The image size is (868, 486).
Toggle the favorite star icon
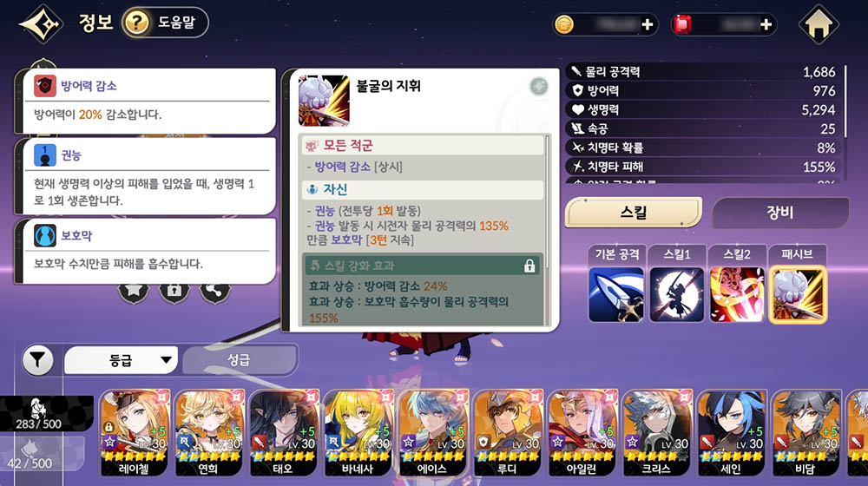134,290
